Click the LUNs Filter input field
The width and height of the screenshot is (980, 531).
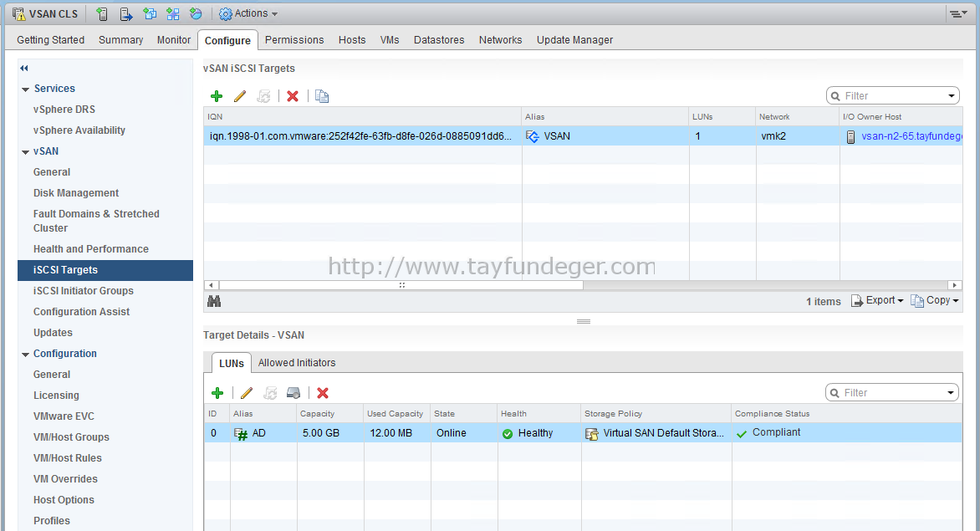(893, 393)
